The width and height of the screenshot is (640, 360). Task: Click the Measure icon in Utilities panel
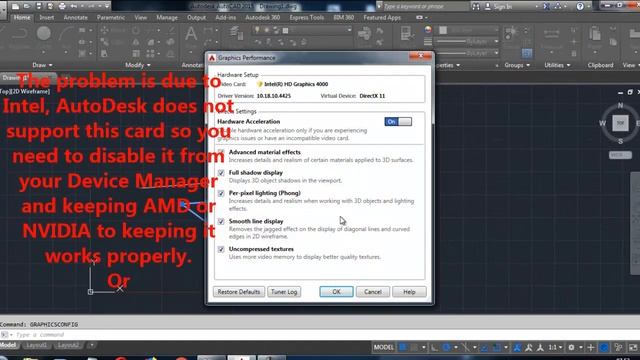pyautogui.click(x=551, y=34)
